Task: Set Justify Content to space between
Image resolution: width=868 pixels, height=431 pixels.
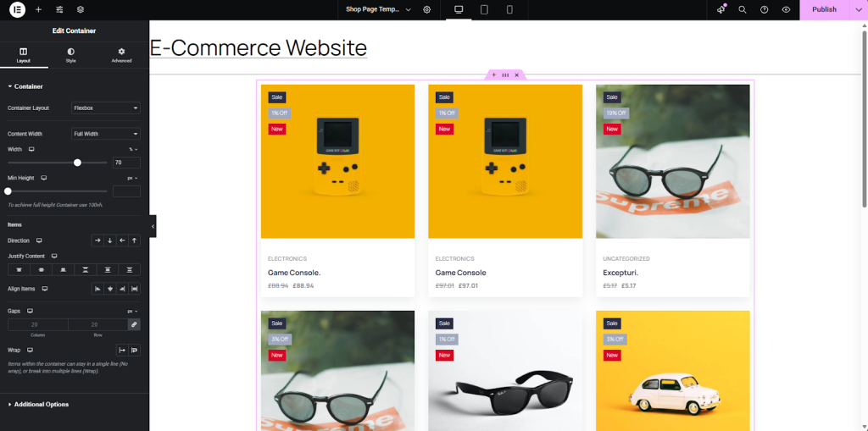Action: click(x=86, y=270)
